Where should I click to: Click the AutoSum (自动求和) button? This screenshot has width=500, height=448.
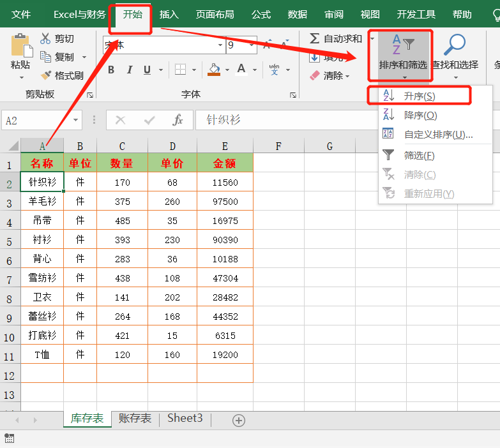tap(336, 39)
